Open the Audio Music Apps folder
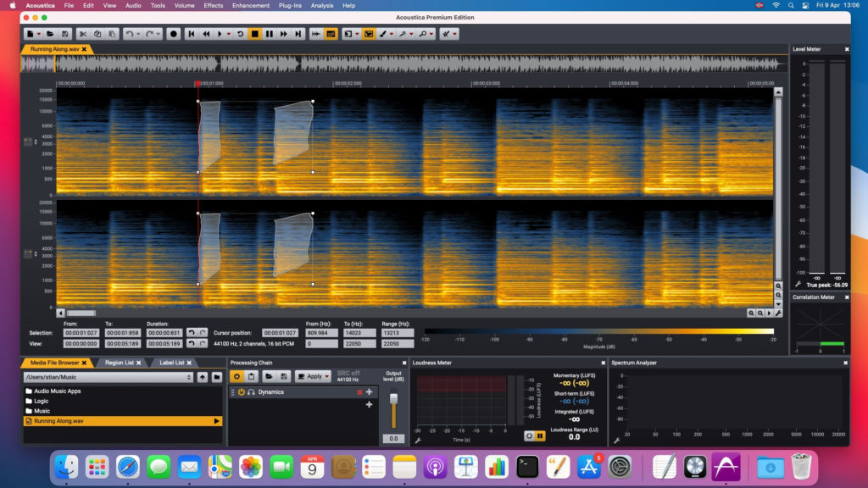The image size is (868, 488). tap(57, 391)
